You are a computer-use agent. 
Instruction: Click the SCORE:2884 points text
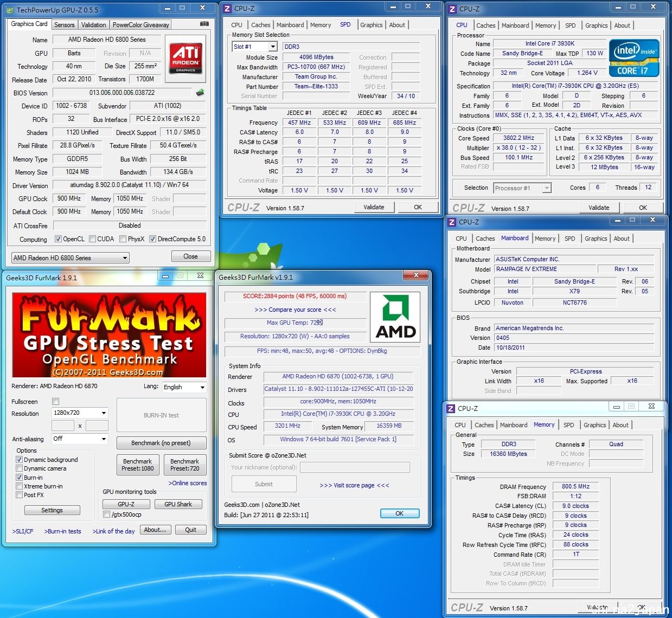click(295, 296)
